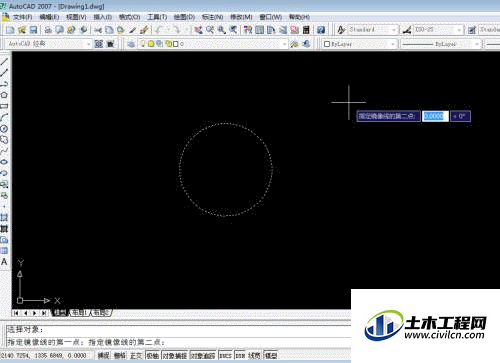Open the 工具(T) menu
This screenshot has height=363, width=500.
[157, 17]
